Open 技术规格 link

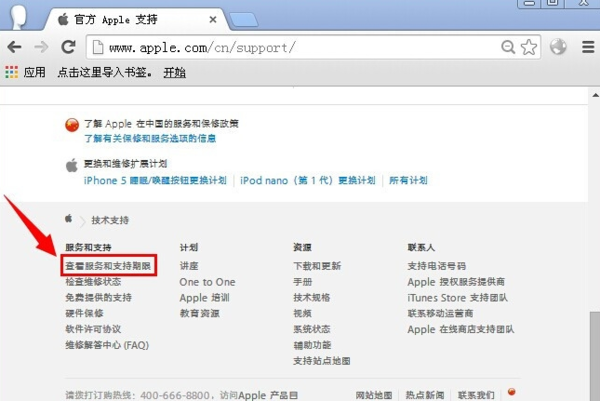point(311,297)
